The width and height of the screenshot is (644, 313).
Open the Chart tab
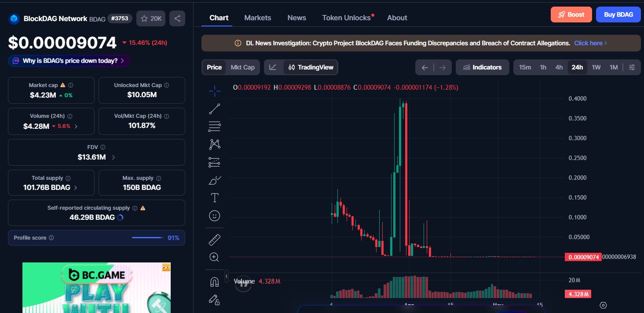click(x=219, y=18)
